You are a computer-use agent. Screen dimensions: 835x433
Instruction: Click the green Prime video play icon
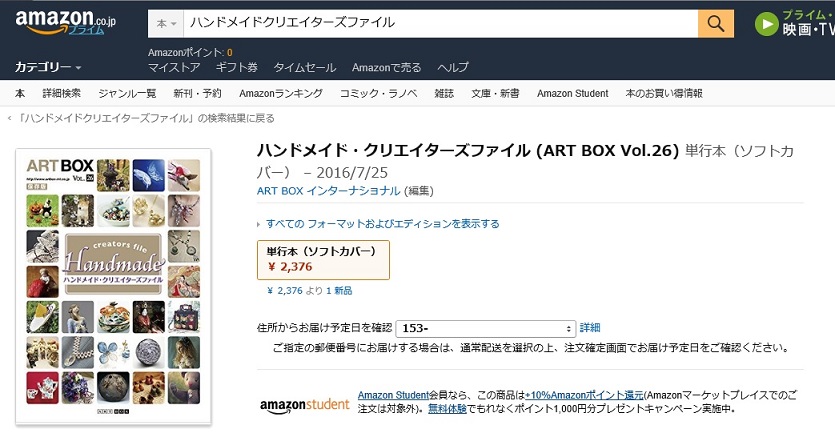(x=766, y=23)
